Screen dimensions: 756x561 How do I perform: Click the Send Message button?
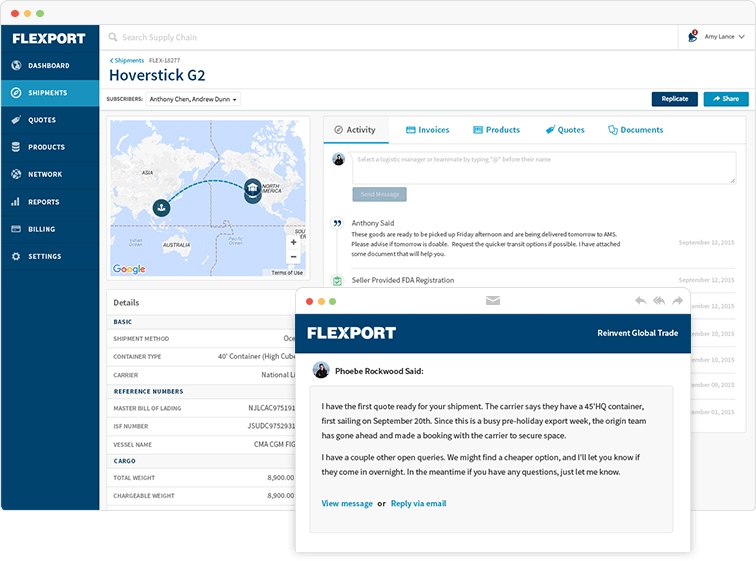pyautogui.click(x=379, y=194)
